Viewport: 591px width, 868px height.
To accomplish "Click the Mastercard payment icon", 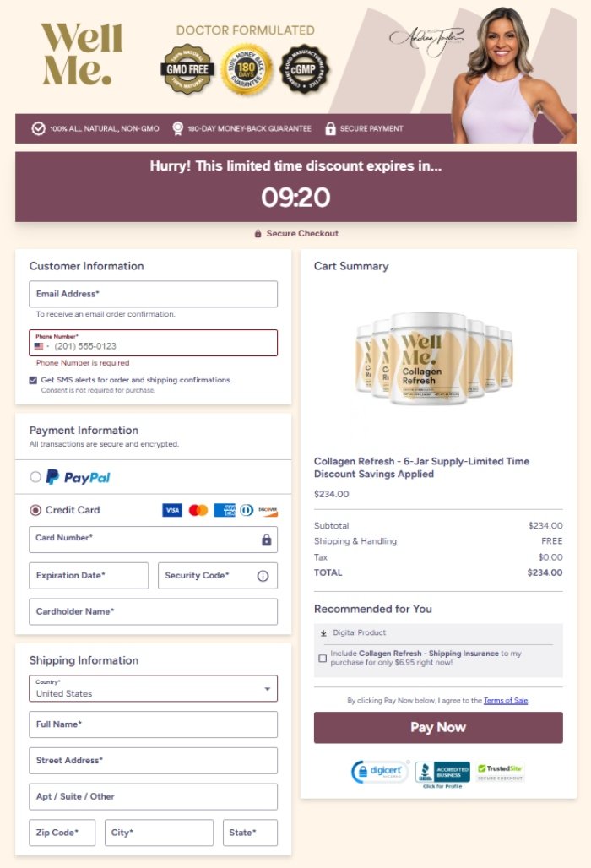I will click(x=198, y=510).
